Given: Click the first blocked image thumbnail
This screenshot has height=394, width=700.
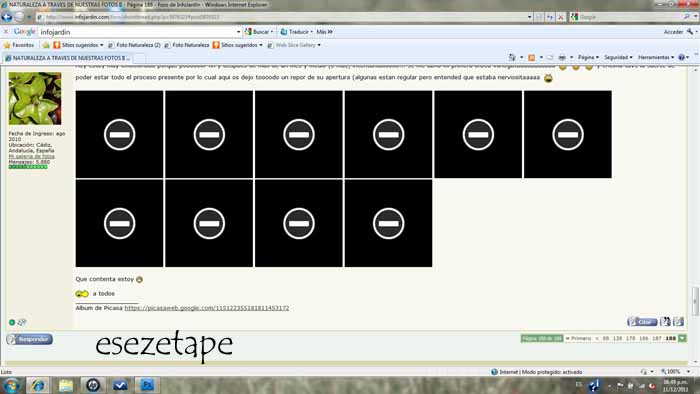Looking at the screenshot, I should click(119, 134).
